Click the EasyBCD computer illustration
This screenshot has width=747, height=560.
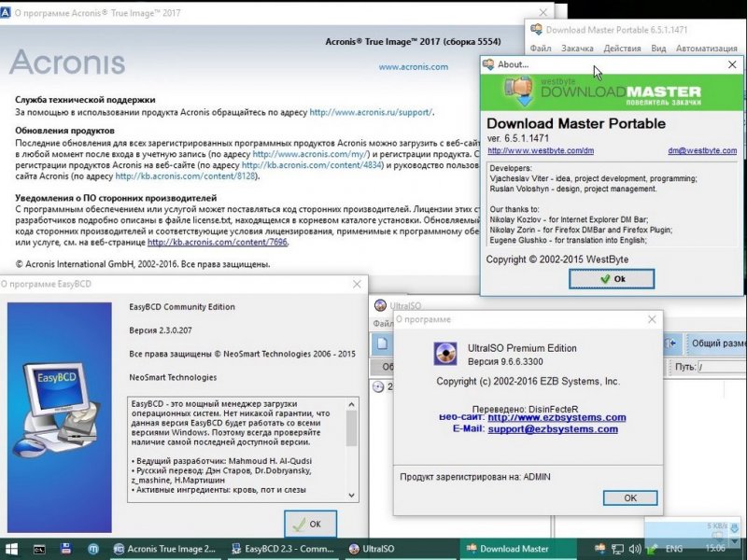point(59,410)
